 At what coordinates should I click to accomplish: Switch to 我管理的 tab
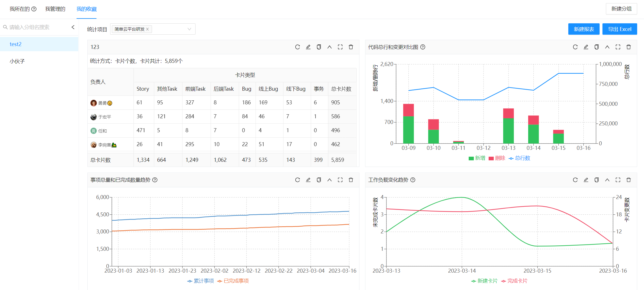tap(55, 9)
